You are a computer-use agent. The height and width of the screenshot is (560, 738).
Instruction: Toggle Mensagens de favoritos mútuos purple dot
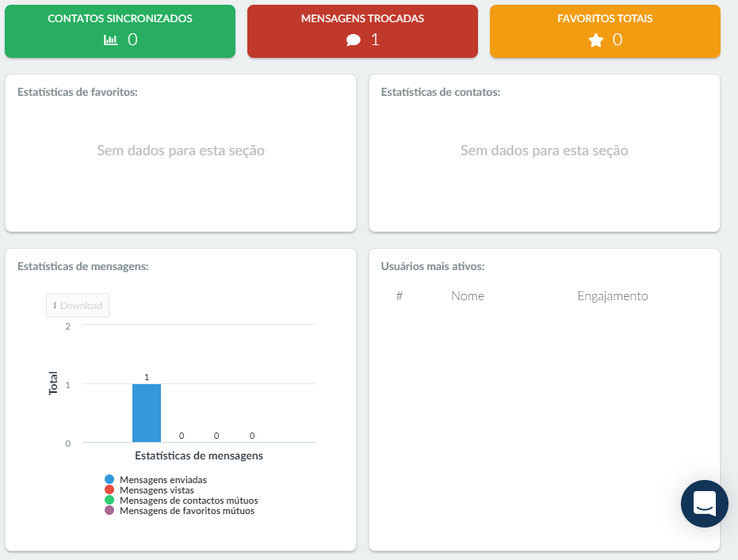coord(109,511)
